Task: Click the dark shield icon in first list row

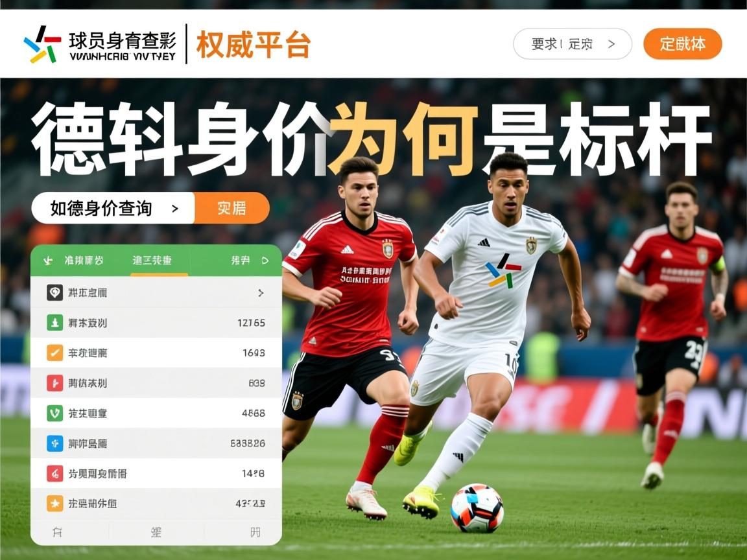Action: click(54, 292)
